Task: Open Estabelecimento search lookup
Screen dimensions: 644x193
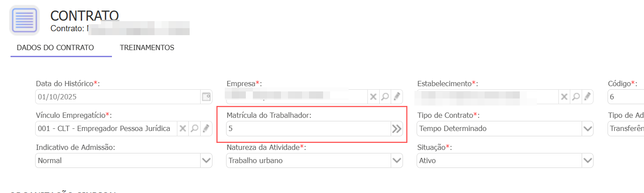Action: coord(575,97)
